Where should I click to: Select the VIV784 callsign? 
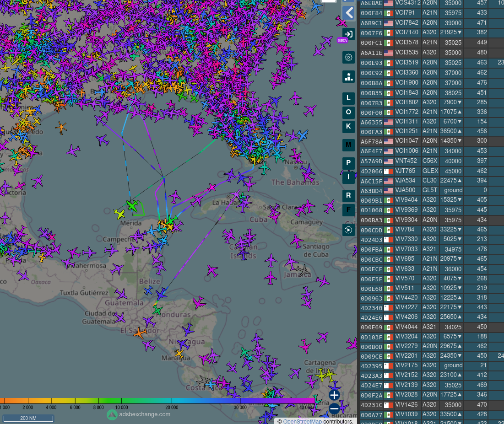pos(405,230)
